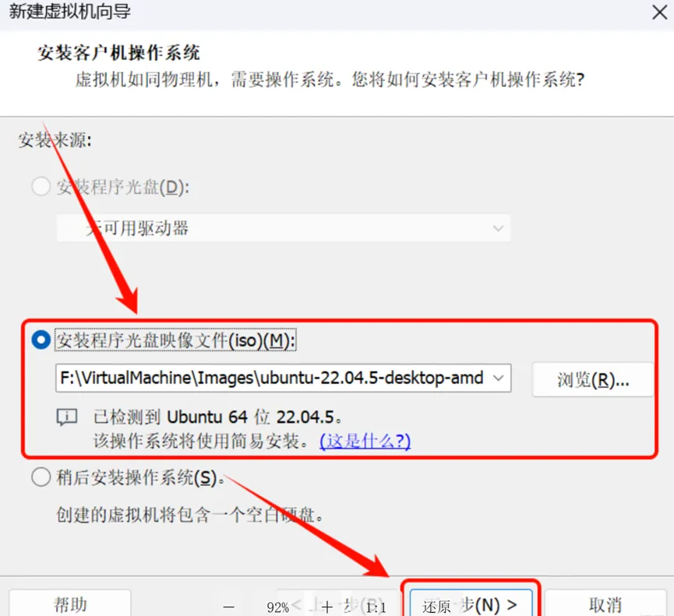Click the minus zoom-out icon
This screenshot has width=674, height=616.
tap(228, 607)
